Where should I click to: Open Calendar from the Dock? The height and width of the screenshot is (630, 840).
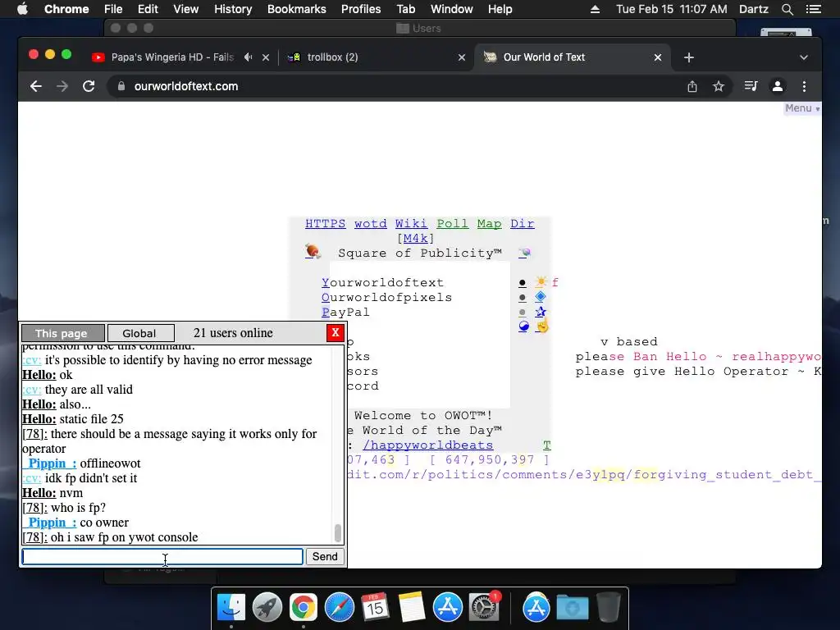[375, 607]
